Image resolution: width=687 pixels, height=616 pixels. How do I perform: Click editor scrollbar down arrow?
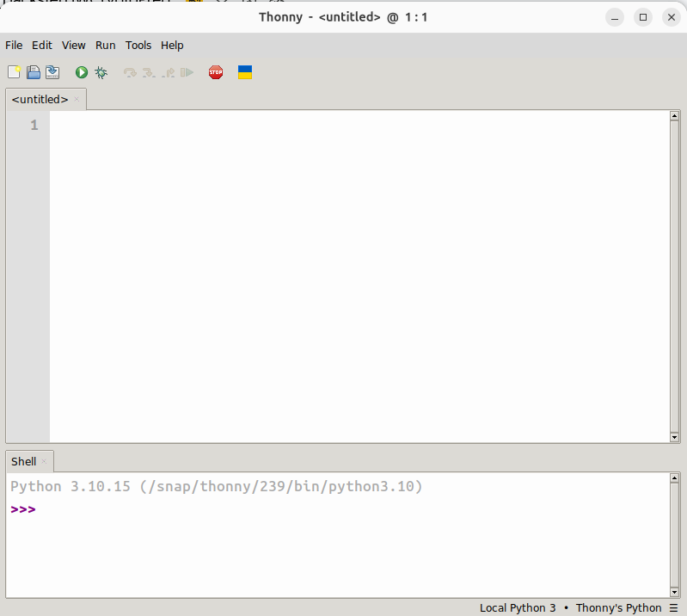coord(674,437)
